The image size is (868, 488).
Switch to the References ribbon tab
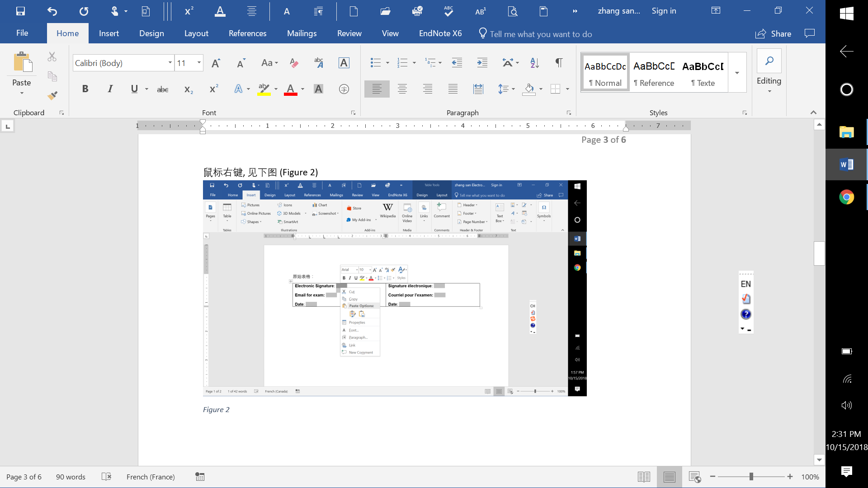(x=247, y=33)
